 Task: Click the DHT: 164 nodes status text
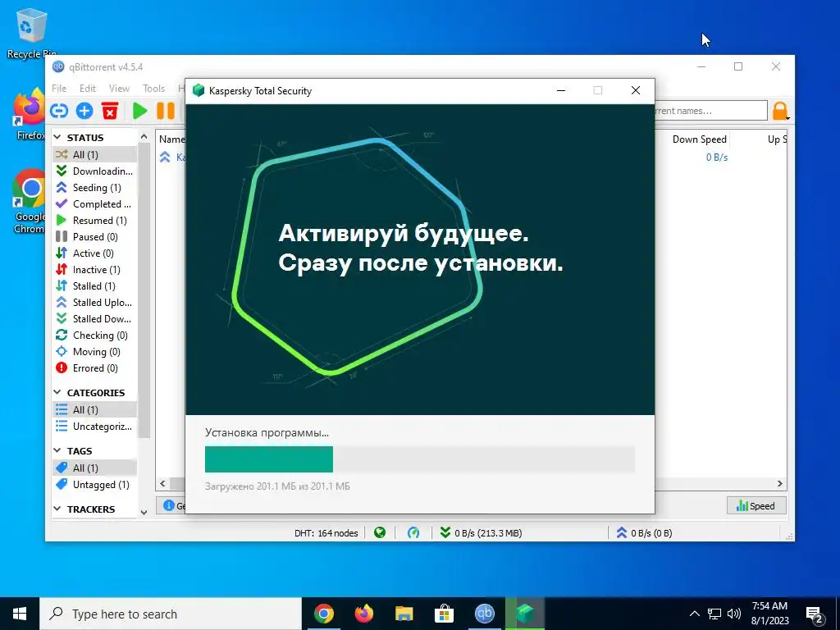(x=326, y=533)
